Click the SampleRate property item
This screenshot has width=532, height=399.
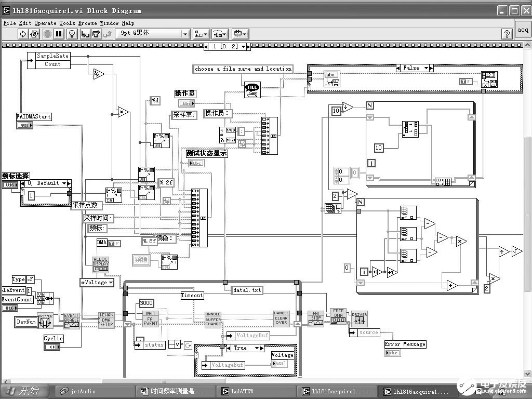[52, 56]
